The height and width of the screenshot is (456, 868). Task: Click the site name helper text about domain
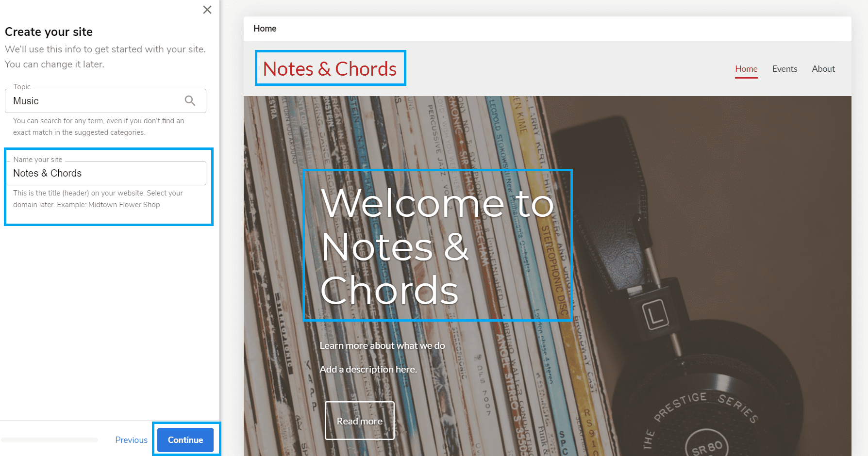[98, 199]
